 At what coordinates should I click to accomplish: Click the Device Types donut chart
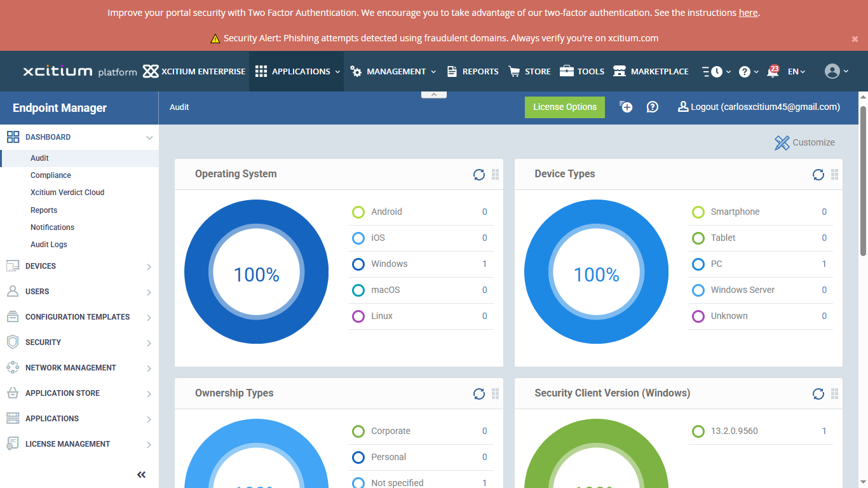[x=596, y=272]
